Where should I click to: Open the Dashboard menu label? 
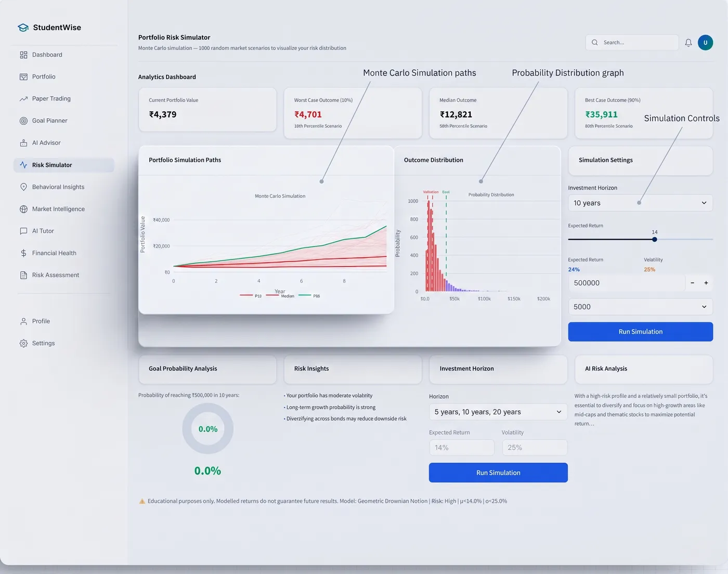pyautogui.click(x=47, y=55)
